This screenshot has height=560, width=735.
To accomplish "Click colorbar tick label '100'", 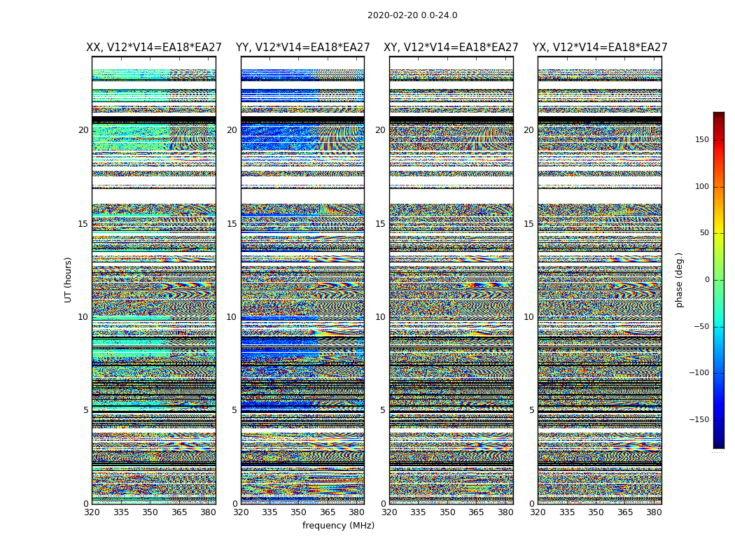I will click(702, 186).
